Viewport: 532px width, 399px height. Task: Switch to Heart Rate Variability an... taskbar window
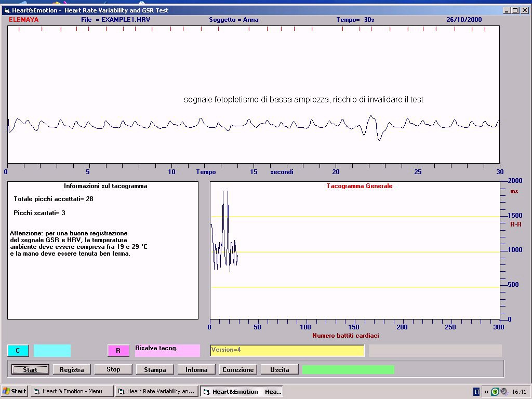tap(156, 391)
